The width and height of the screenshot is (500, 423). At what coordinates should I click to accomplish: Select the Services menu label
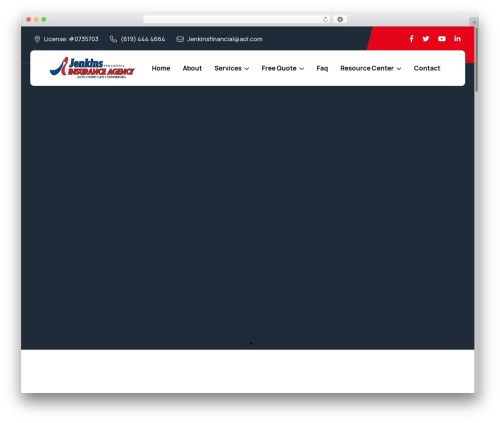click(228, 68)
